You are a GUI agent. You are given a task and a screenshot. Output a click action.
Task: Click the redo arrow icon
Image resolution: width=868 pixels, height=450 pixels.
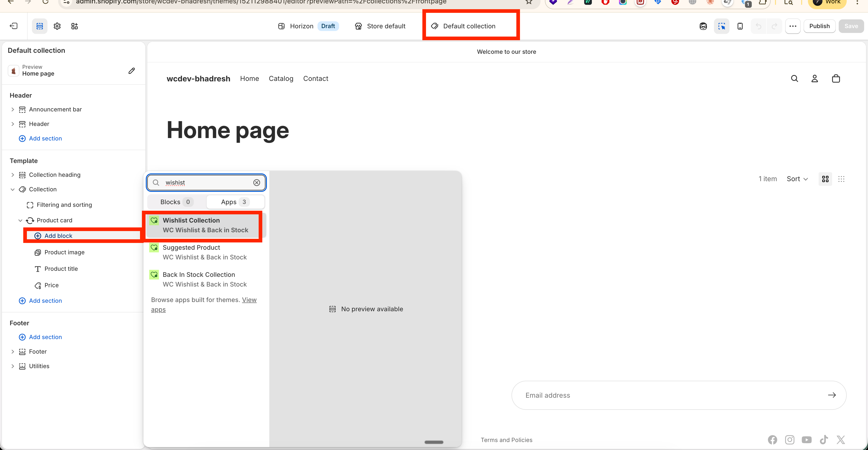[774, 26]
